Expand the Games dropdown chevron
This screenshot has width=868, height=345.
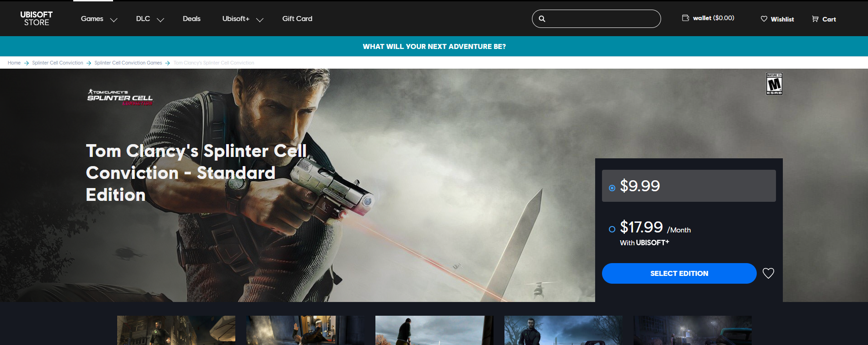pos(114,20)
